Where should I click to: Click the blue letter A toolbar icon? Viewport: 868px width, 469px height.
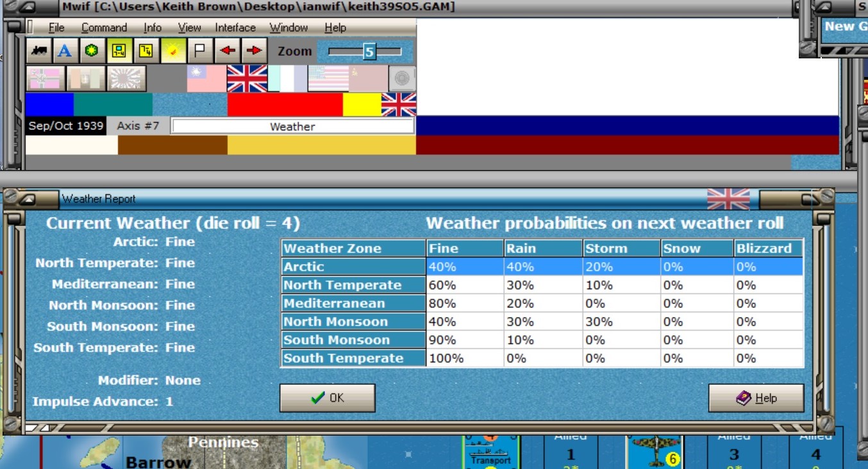(x=65, y=51)
